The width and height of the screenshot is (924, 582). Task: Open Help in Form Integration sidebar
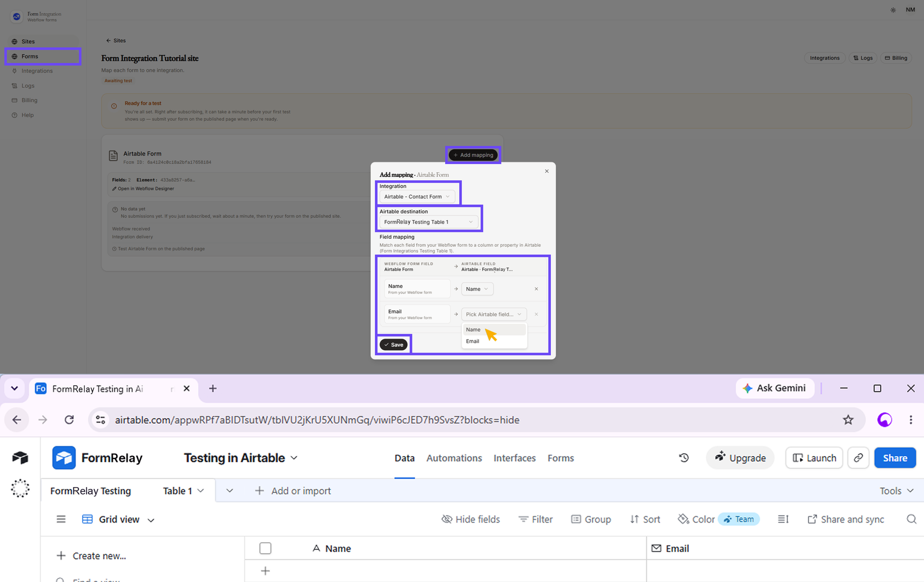coord(27,115)
